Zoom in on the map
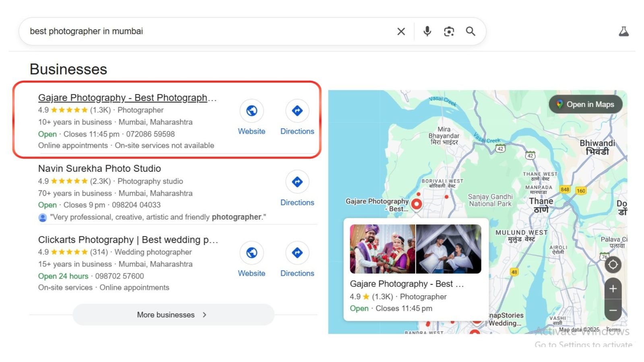This screenshot has height=362, width=644. point(613,289)
